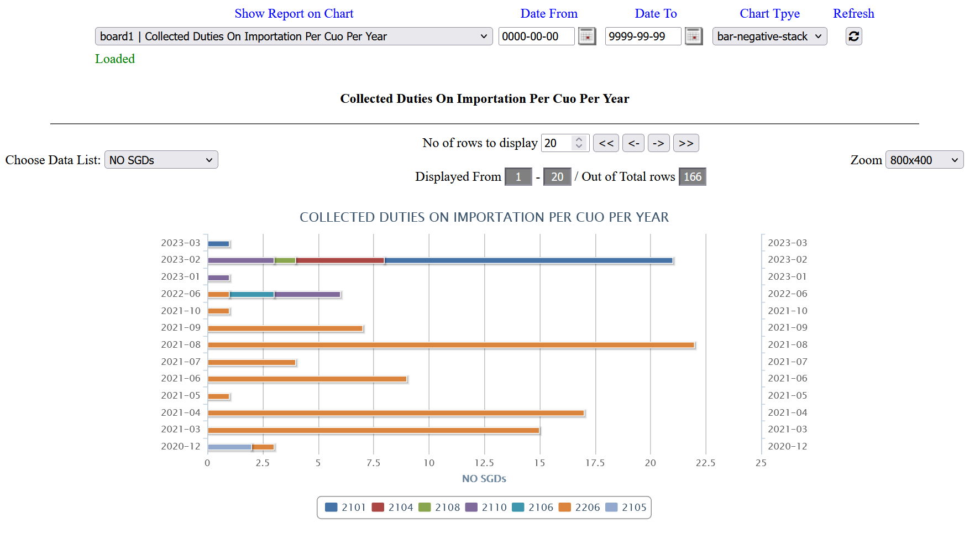Toggle the 2101 series in legend

pos(345,508)
